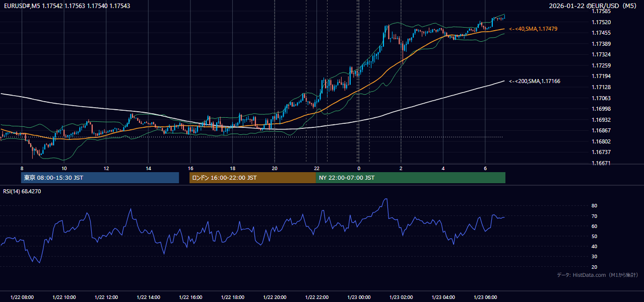The width and height of the screenshot is (644, 302).
Task: Click the 1/22 08:00 time axis label
Action: pyautogui.click(x=22, y=297)
